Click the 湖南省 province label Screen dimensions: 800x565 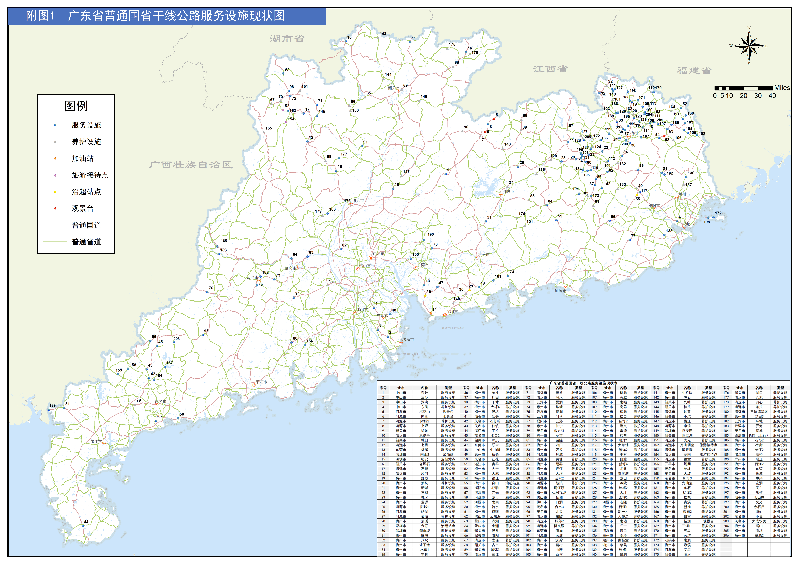click(286, 39)
